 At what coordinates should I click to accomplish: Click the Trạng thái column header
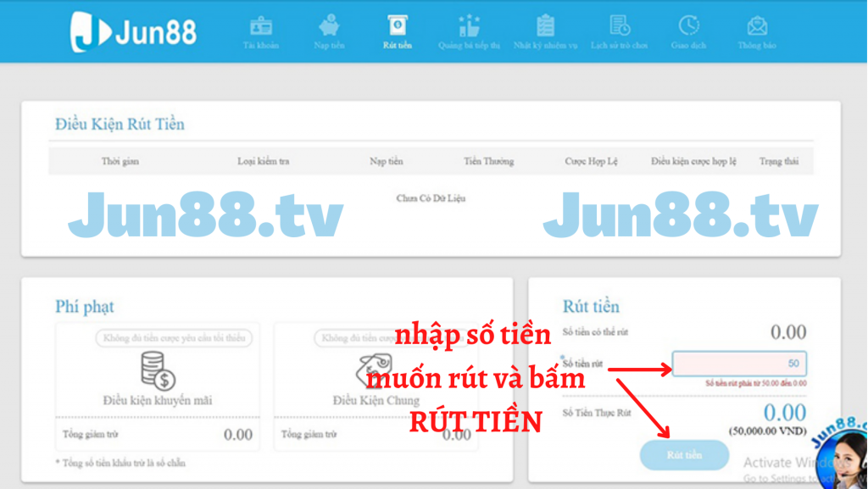tap(779, 161)
